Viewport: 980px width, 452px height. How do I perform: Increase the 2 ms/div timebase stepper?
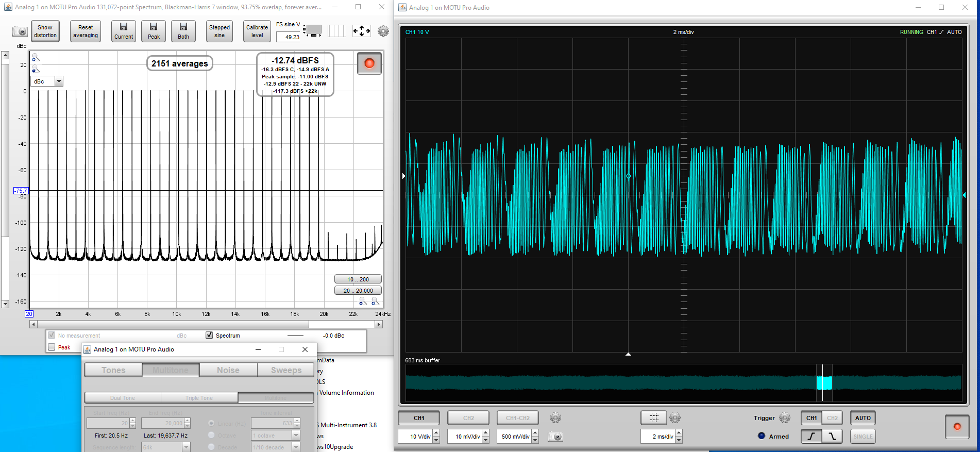click(x=679, y=433)
